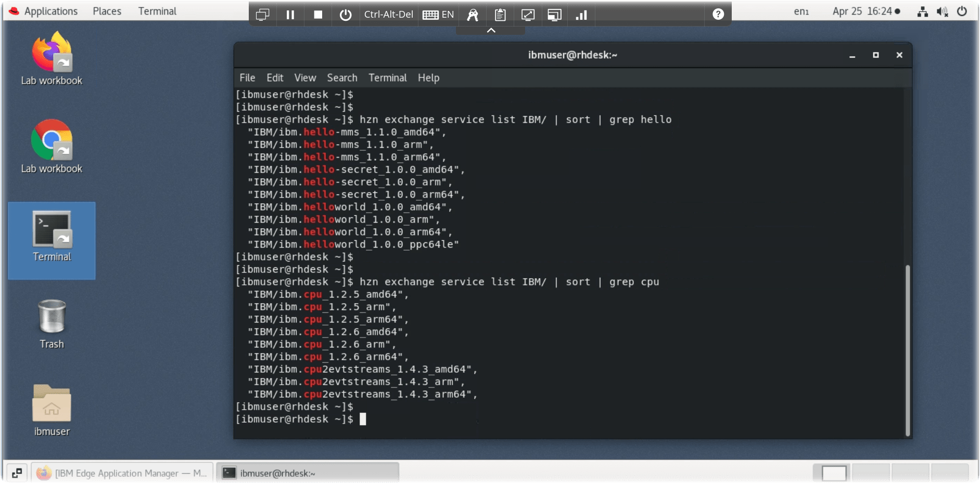
Task: Open the EN keyboard layout selector
Action: 438,15
